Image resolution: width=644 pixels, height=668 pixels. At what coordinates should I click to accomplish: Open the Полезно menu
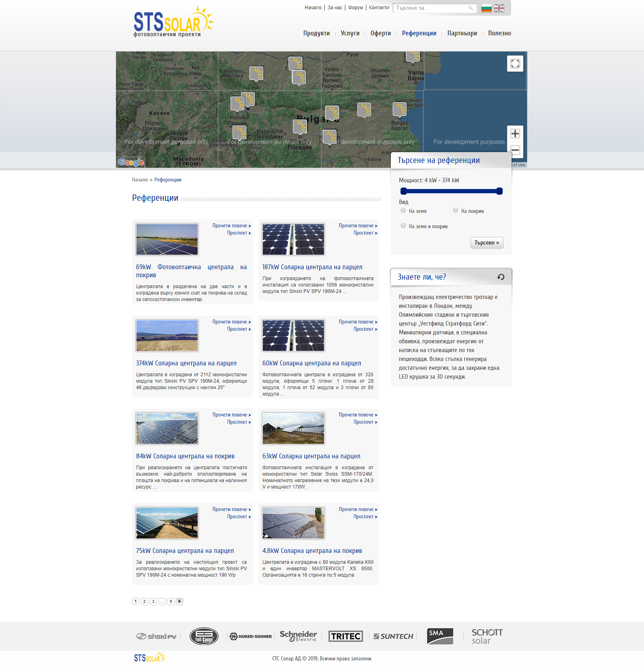coord(500,33)
